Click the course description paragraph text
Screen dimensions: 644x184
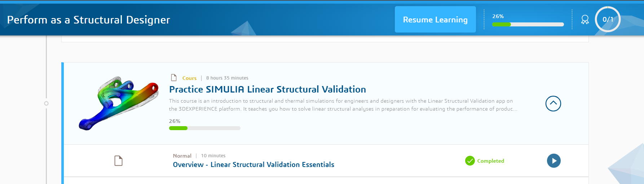[x=343, y=105]
